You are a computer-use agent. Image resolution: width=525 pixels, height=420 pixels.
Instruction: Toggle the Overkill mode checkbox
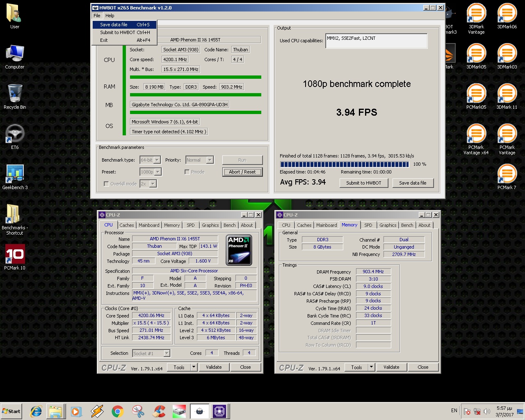pos(106,184)
